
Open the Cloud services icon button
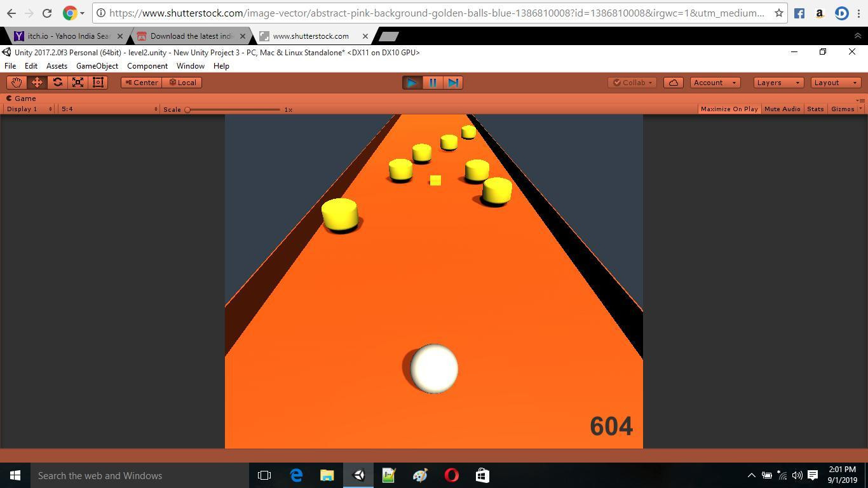coord(674,83)
